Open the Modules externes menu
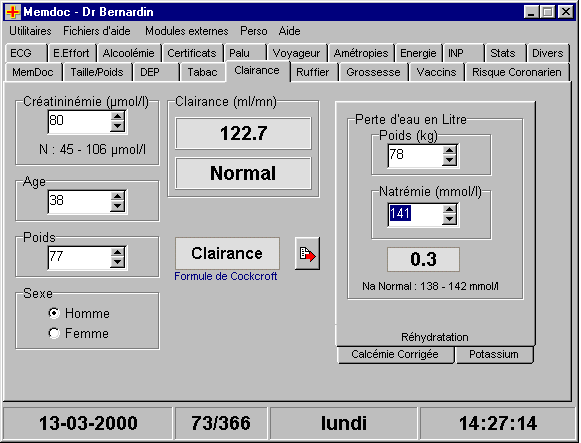The height and width of the screenshot is (443, 581). pos(186,31)
